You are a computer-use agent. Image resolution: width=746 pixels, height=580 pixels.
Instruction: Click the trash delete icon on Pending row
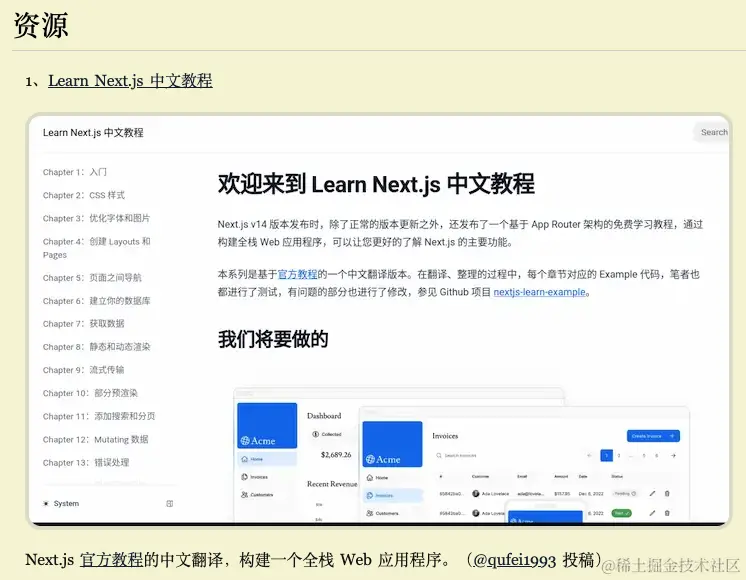click(667, 493)
